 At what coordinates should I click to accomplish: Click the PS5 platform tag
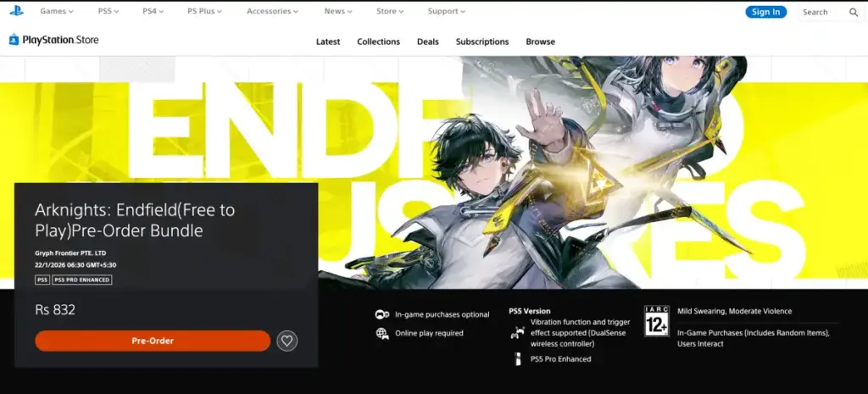(42, 280)
